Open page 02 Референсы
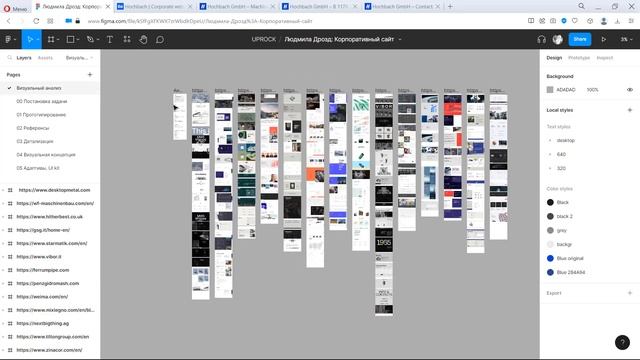 point(33,128)
